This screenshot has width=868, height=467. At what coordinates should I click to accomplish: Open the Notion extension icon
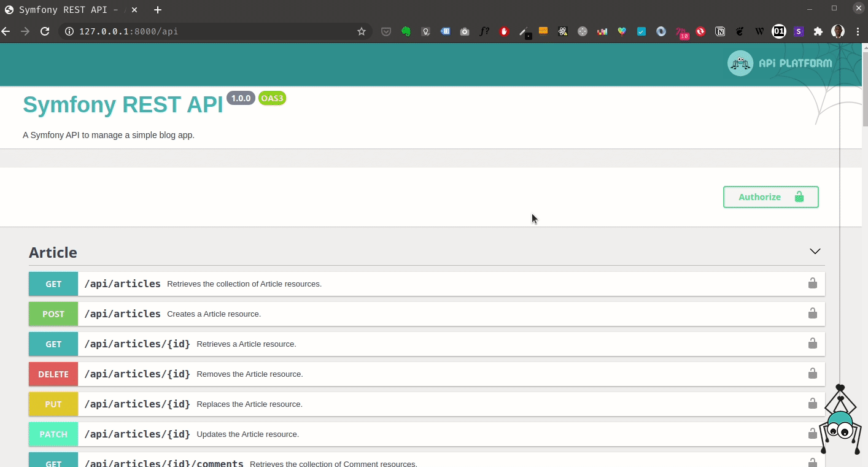click(x=720, y=31)
